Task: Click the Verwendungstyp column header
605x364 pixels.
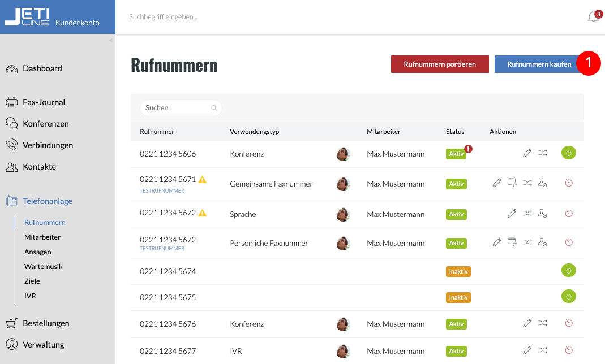Action: tap(254, 132)
